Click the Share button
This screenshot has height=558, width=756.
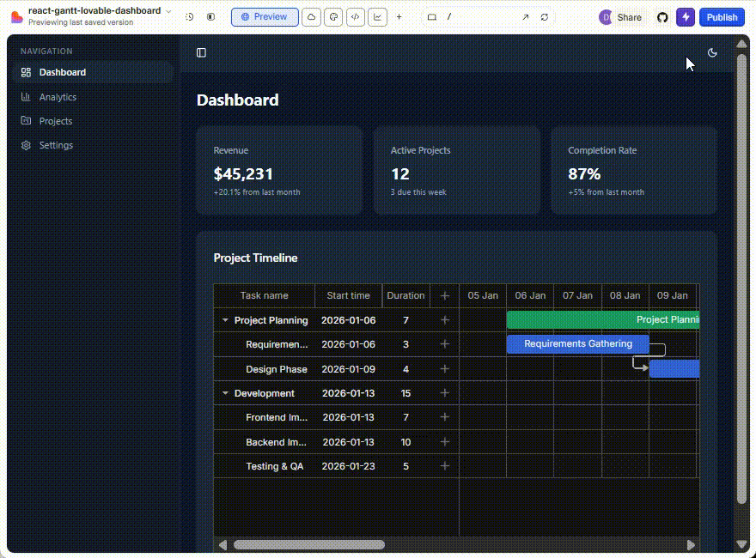point(629,17)
